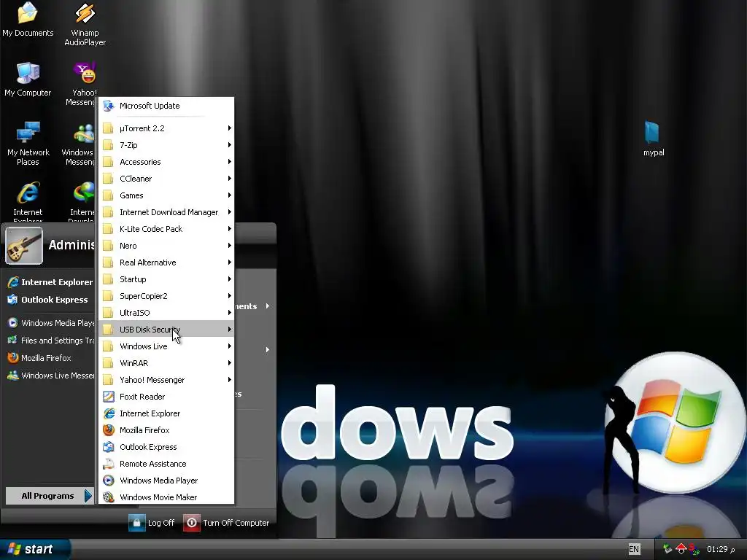The width and height of the screenshot is (747, 560).
Task: Expand the K-Lite Codec Pack submenu
Action: point(166,229)
